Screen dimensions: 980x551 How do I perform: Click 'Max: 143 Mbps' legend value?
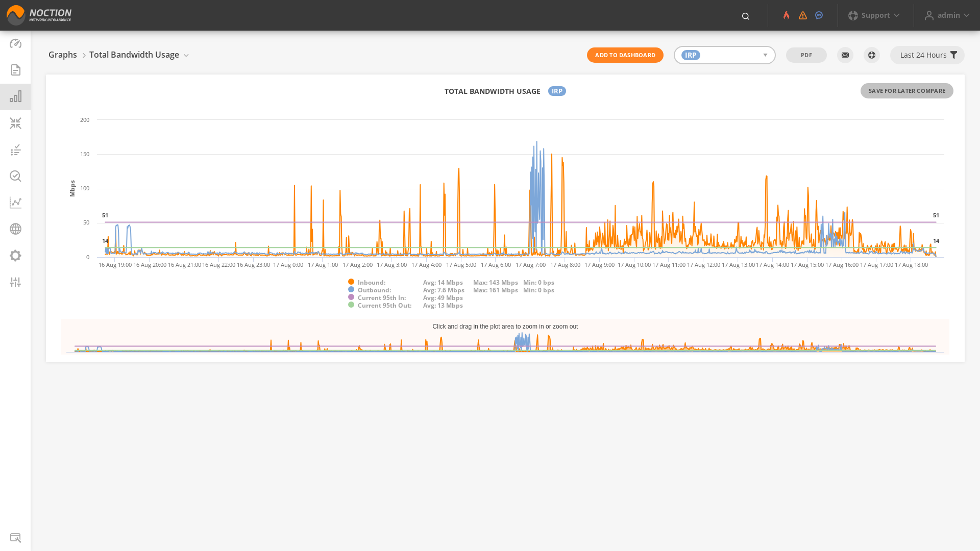click(496, 282)
